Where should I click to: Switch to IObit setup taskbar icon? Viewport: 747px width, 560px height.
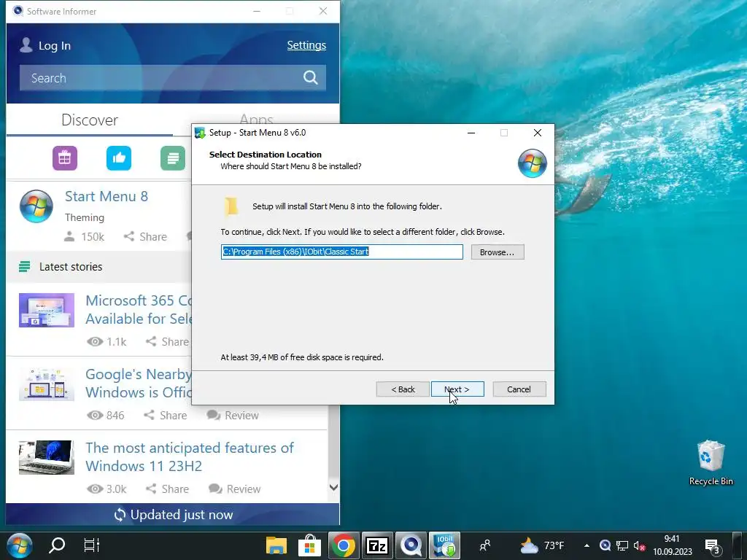[444, 545]
